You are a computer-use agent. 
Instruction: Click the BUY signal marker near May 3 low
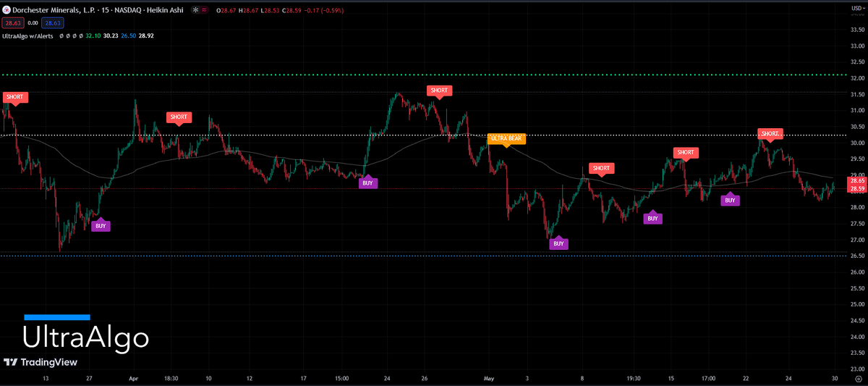click(558, 243)
